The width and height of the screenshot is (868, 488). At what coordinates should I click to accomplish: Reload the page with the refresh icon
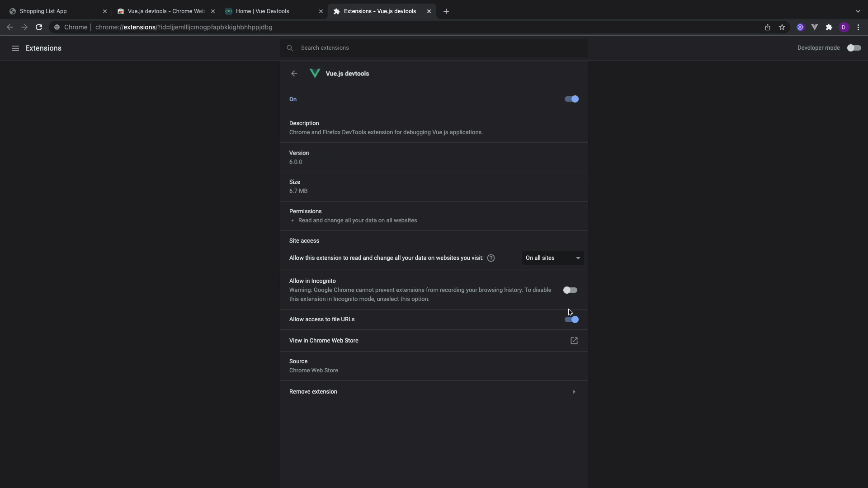pyautogui.click(x=39, y=27)
